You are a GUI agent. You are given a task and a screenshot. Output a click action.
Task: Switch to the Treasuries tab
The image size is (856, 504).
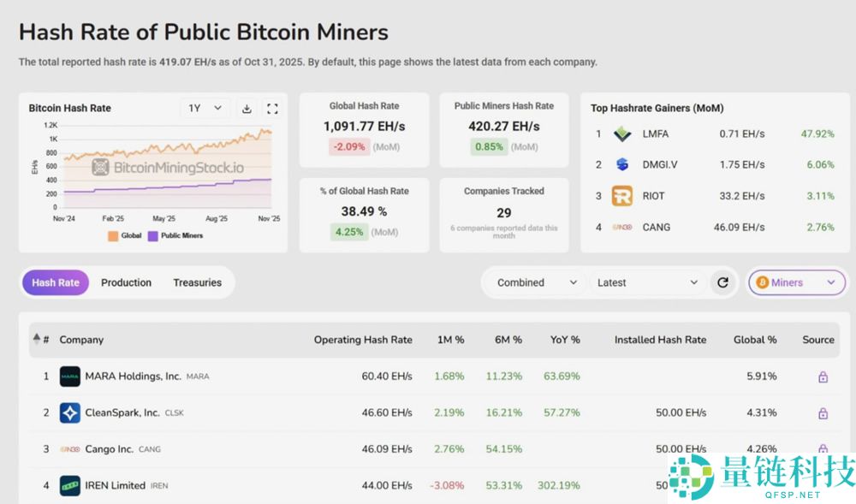(197, 282)
